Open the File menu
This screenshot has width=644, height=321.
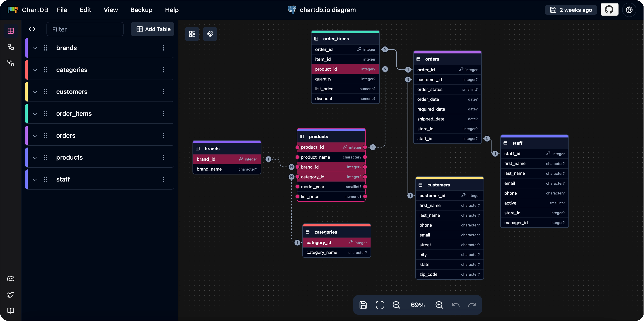[62, 10]
